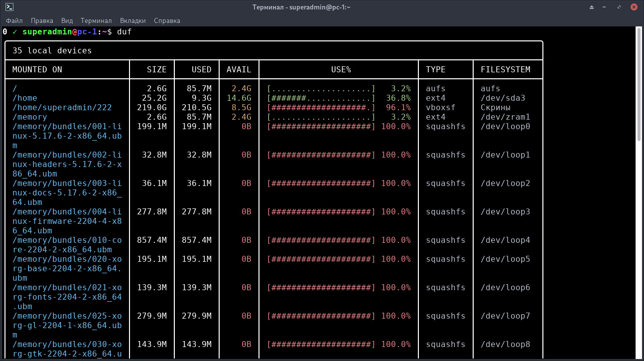Click the Скрины filesystem entry
The image size is (644, 361).
[496, 107]
